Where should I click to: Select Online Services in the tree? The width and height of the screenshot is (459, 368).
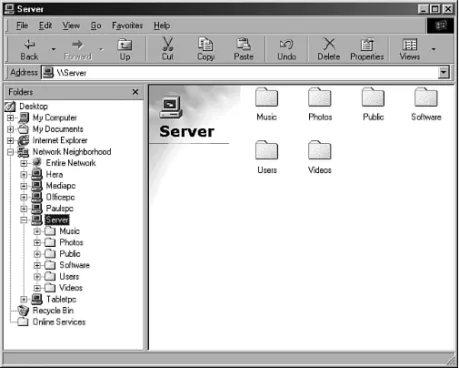(x=59, y=322)
